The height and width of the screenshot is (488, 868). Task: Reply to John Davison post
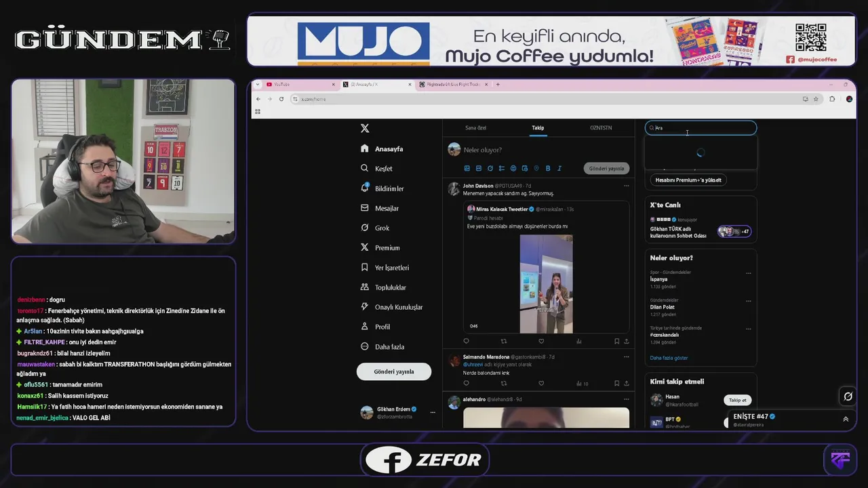pyautogui.click(x=466, y=342)
